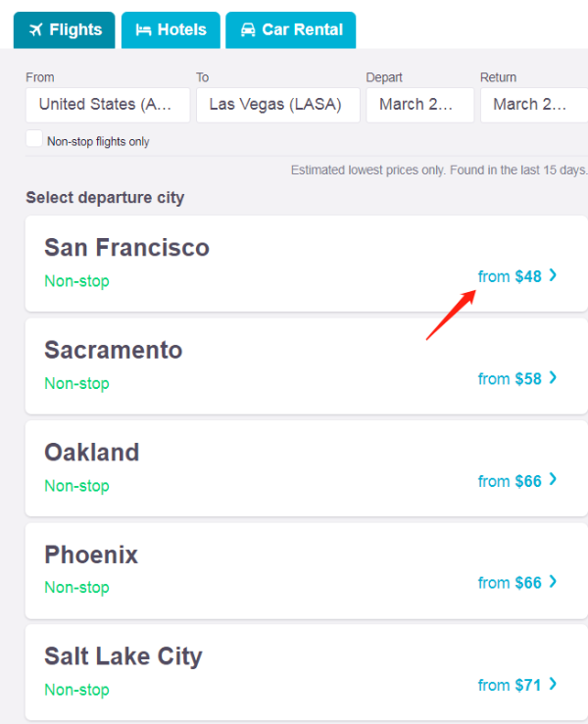The image size is (588, 724).
Task: Choose the Oakland departure city card
Action: coord(306,468)
